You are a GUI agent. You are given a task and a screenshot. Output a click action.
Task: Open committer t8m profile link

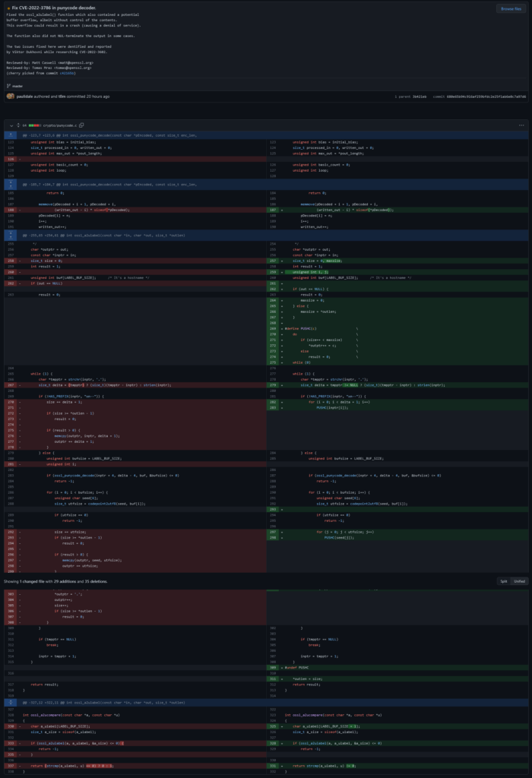click(62, 96)
